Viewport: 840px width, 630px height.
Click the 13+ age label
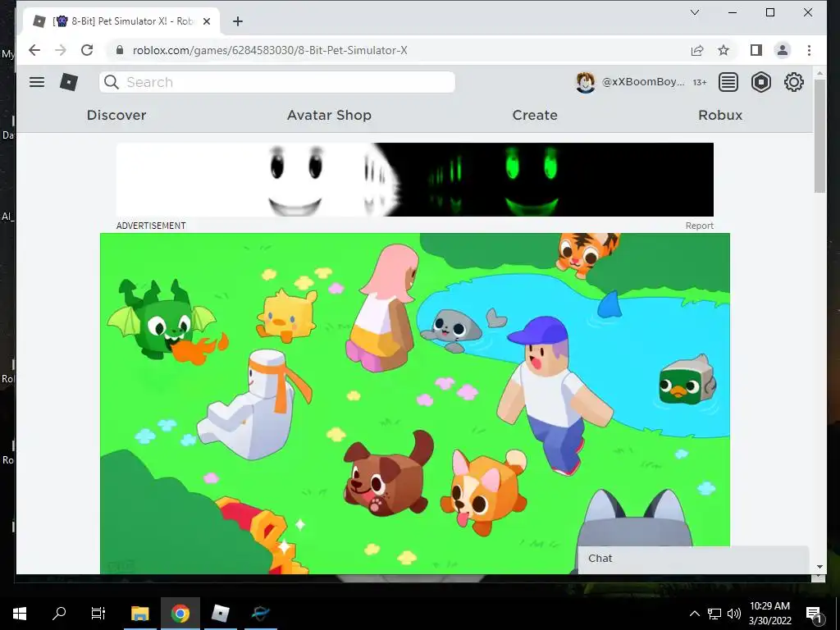[700, 83]
